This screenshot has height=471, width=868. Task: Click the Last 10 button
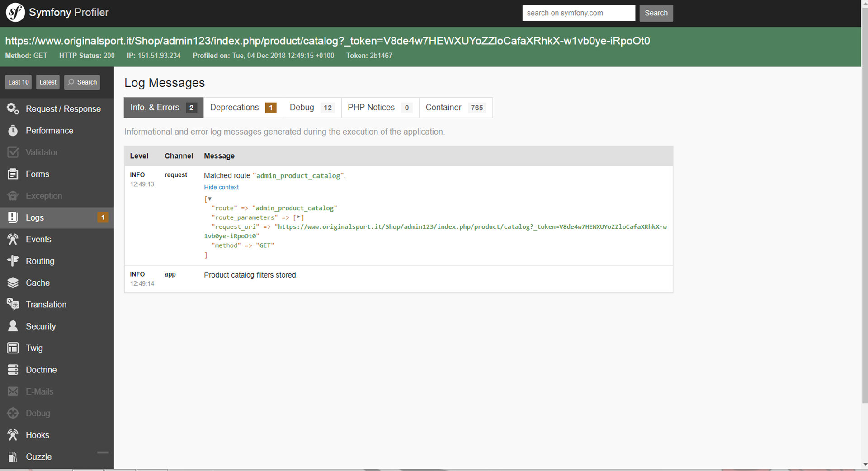pyautogui.click(x=19, y=82)
